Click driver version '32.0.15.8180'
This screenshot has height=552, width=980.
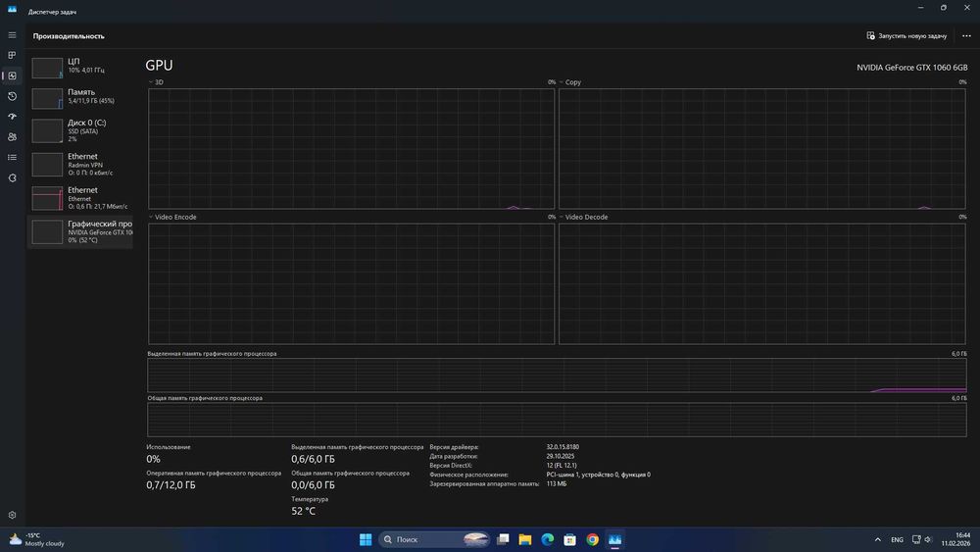(563, 447)
